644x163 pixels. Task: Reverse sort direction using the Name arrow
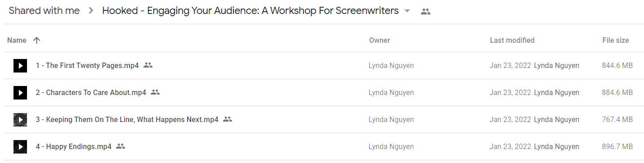[x=37, y=40]
